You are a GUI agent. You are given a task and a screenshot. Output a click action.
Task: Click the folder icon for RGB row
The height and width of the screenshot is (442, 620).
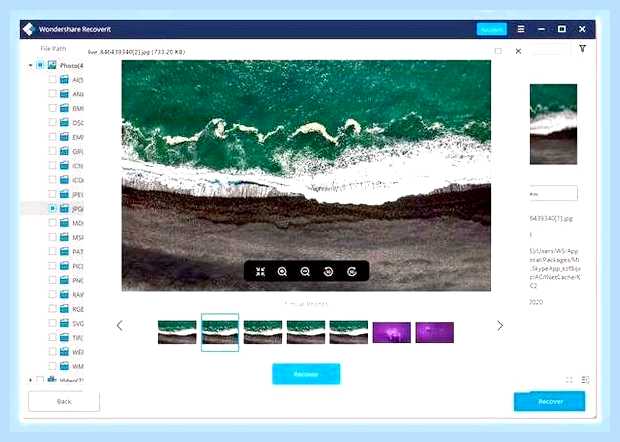[64, 309]
